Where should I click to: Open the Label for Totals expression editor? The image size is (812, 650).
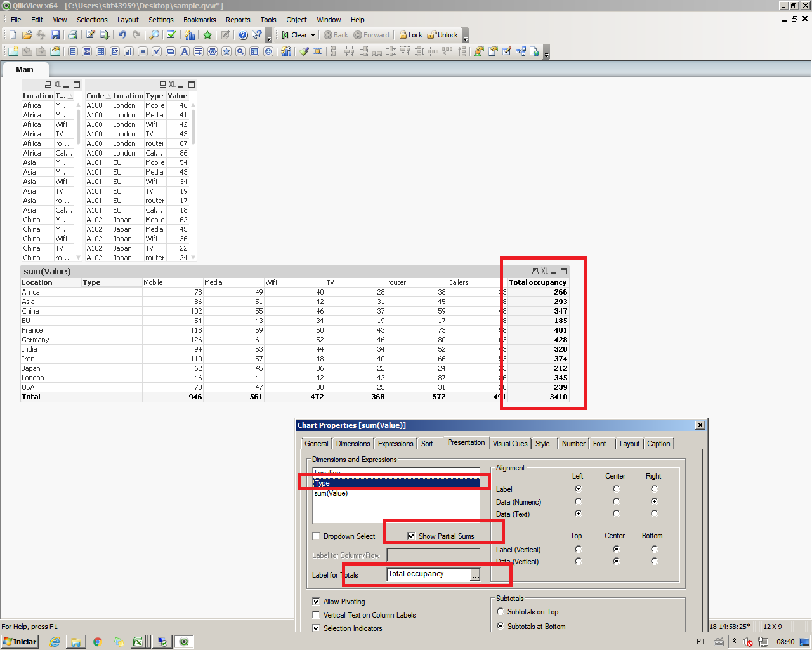(x=475, y=575)
